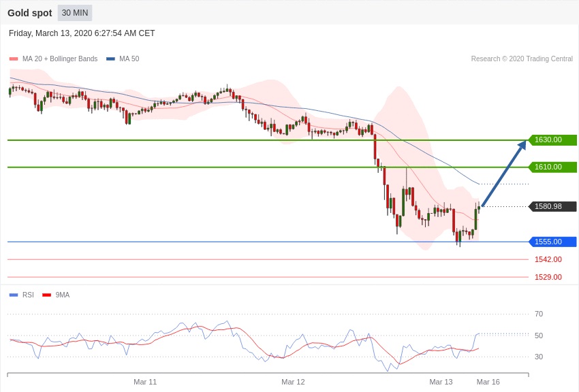Select the green 1630.00 resistance price tag
This screenshot has height=392, width=579.
pyautogui.click(x=552, y=140)
